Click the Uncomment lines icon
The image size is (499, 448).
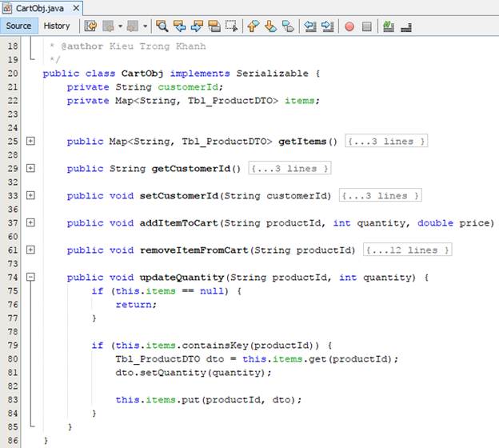[x=406, y=26]
